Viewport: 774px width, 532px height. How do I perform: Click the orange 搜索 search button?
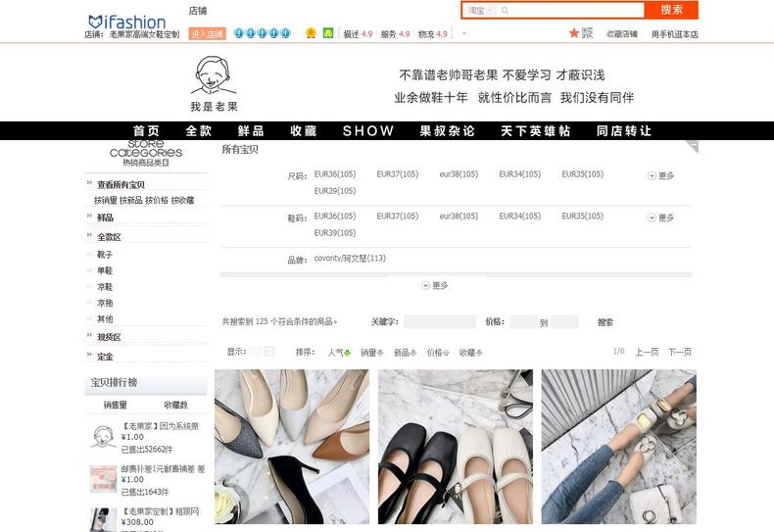tap(671, 10)
